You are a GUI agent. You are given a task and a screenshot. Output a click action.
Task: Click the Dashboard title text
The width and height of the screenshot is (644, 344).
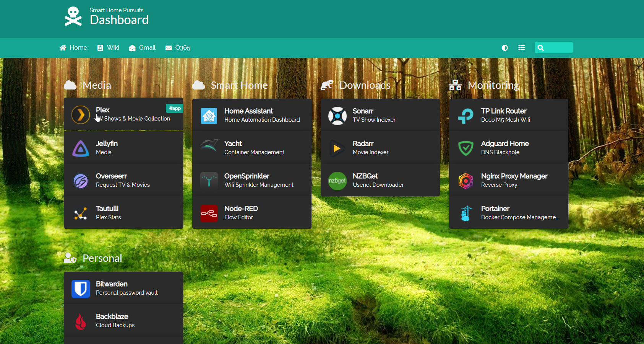pyautogui.click(x=119, y=20)
